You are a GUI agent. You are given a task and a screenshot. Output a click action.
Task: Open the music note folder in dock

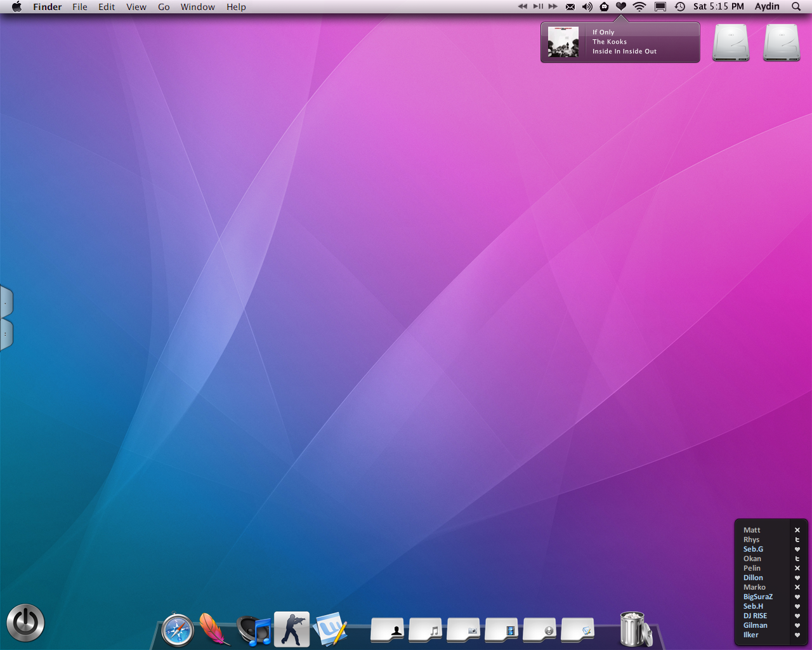pyautogui.click(x=425, y=630)
